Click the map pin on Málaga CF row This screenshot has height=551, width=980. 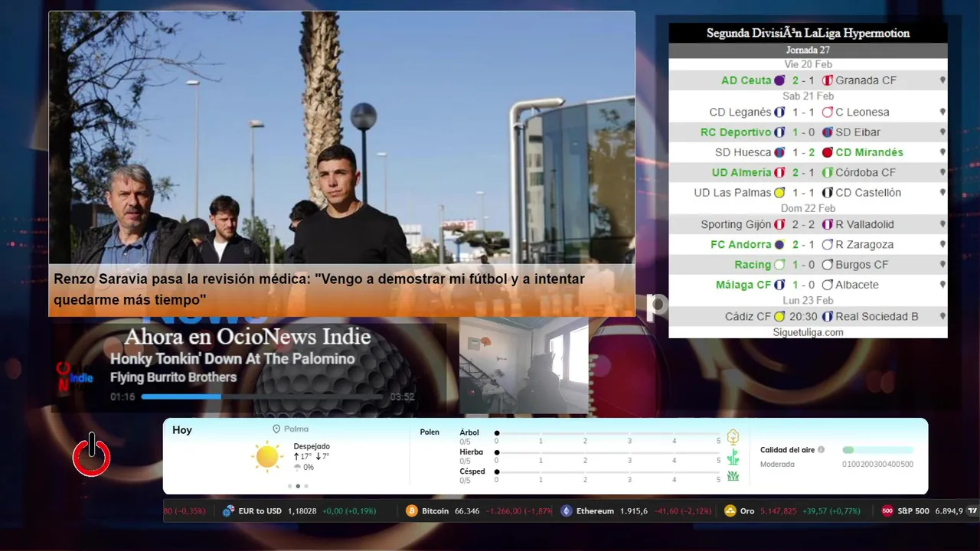[x=942, y=285]
